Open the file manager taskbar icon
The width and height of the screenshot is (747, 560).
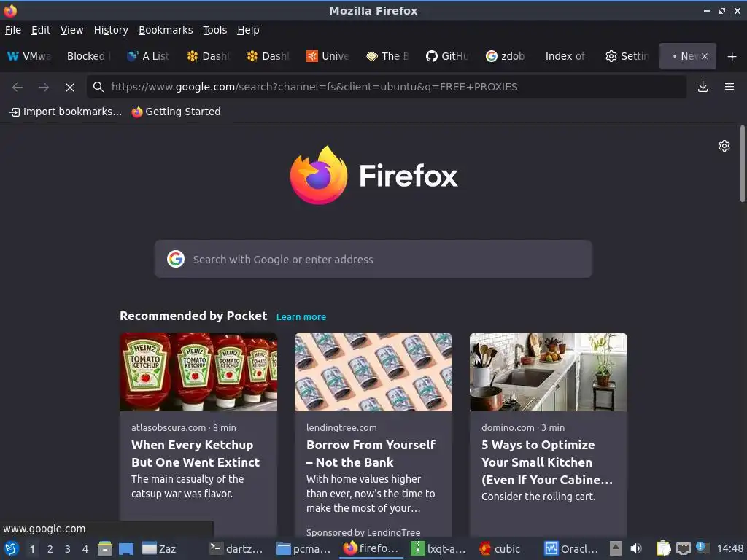click(105, 548)
